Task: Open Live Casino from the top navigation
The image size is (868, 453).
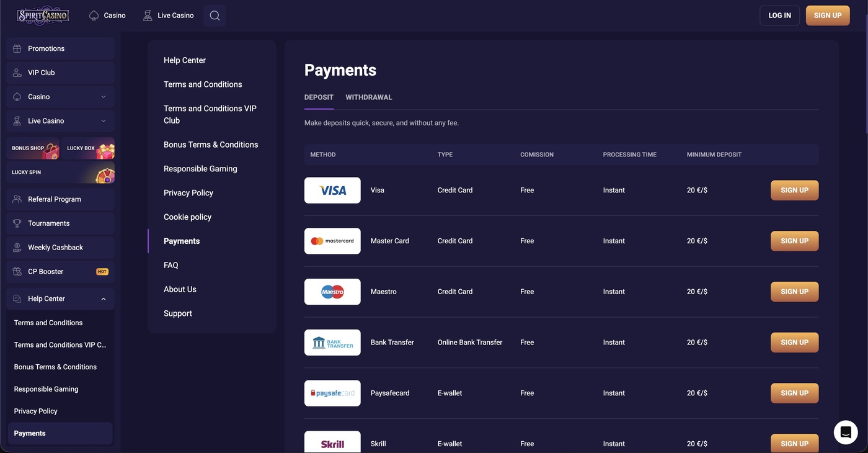Action: [x=169, y=16]
